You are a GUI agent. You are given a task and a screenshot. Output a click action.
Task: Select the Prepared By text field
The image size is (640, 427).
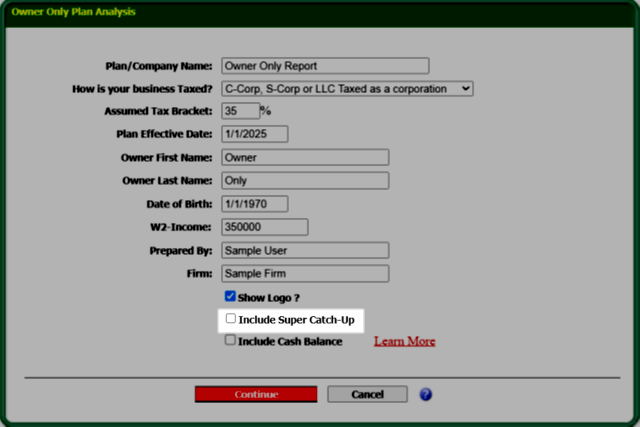(304, 250)
